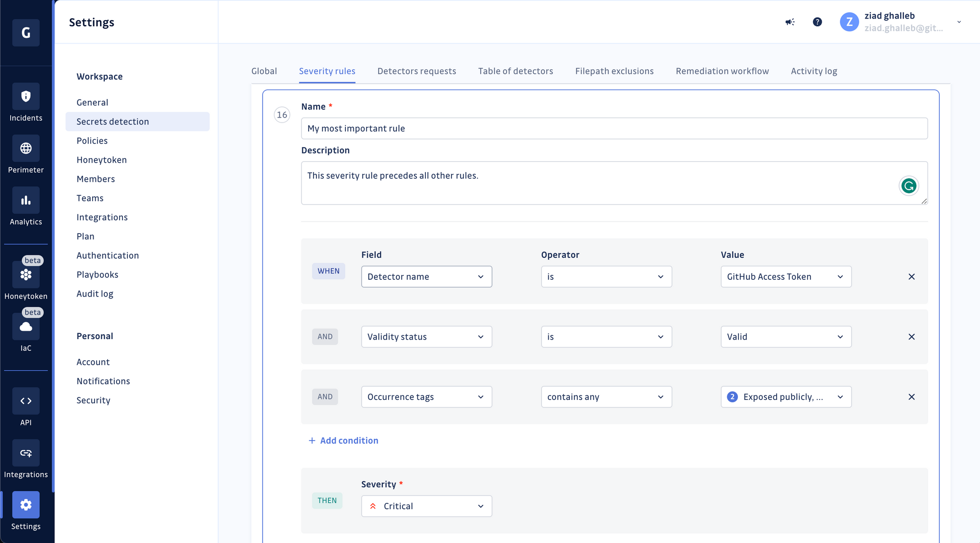980x543 pixels.
Task: Remove the Validity status condition row
Action: pyautogui.click(x=911, y=337)
